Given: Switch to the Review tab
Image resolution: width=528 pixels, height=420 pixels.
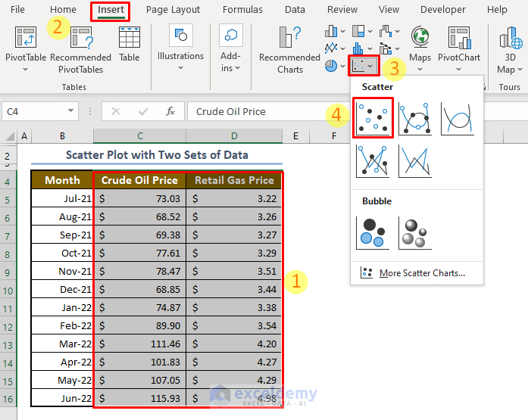Looking at the screenshot, I should (x=342, y=9).
